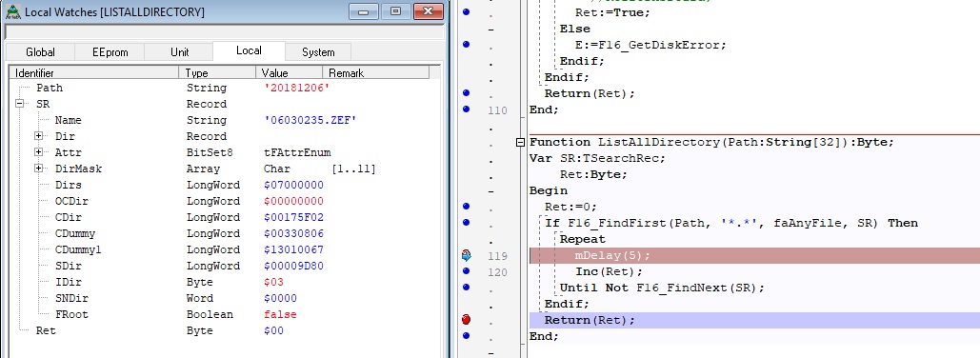Click blue dot beside If F16_FindFirst line
980x358 pixels.
tap(467, 223)
